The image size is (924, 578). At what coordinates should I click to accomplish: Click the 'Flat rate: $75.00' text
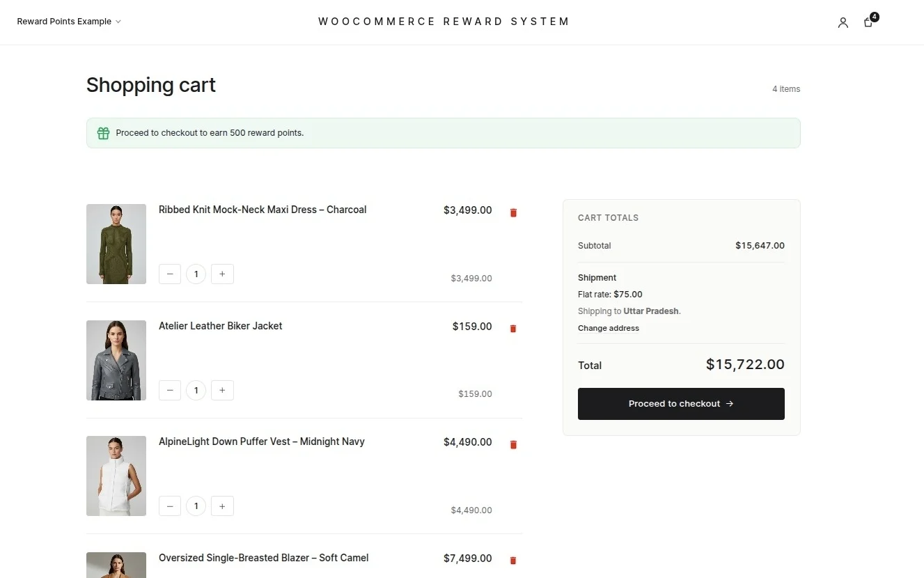click(x=610, y=295)
